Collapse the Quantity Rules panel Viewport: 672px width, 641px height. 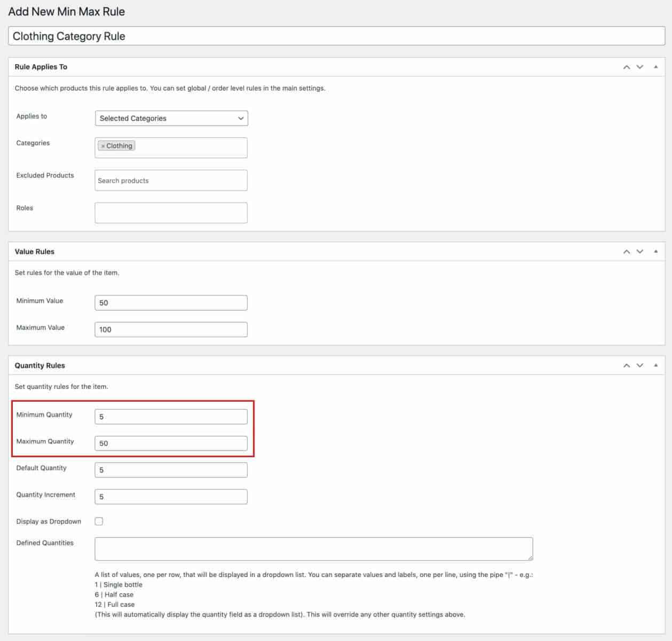pyautogui.click(x=656, y=365)
